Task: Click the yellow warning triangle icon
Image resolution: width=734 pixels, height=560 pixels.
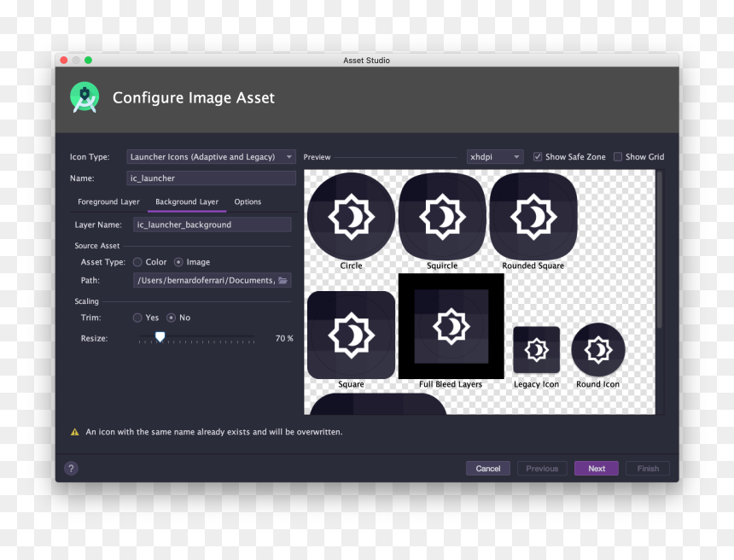Action: 74,432
